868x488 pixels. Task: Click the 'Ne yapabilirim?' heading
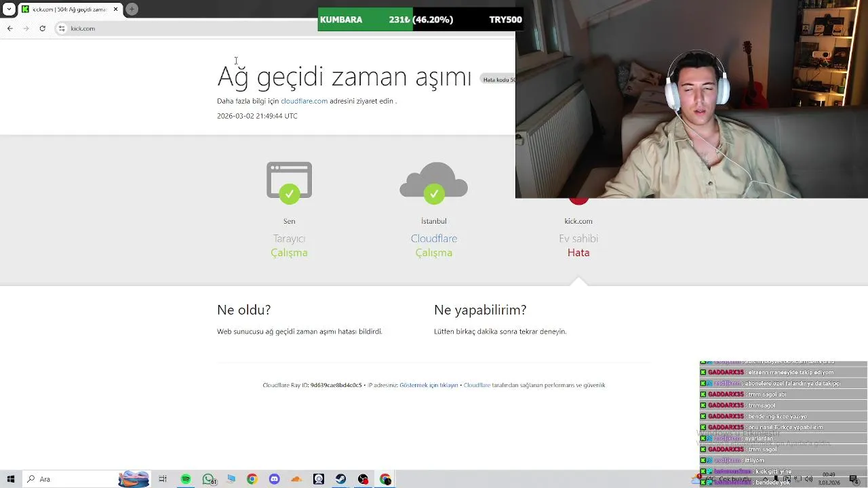(480, 310)
